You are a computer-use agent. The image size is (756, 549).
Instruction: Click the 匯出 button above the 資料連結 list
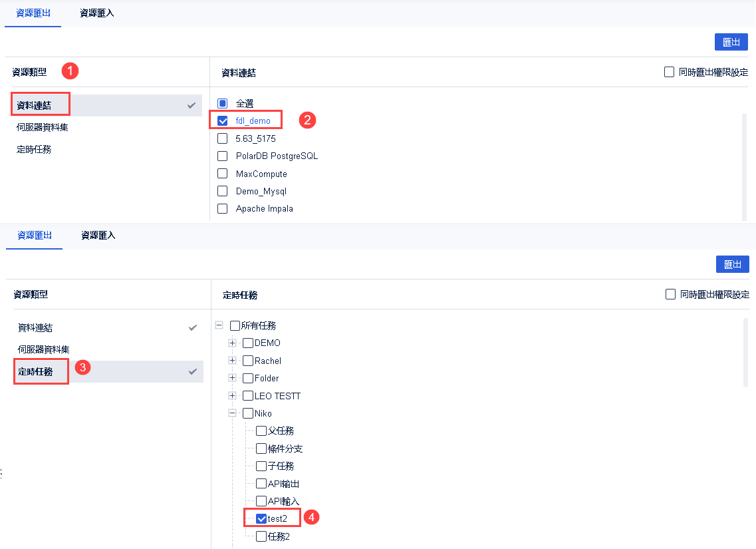coord(731,42)
